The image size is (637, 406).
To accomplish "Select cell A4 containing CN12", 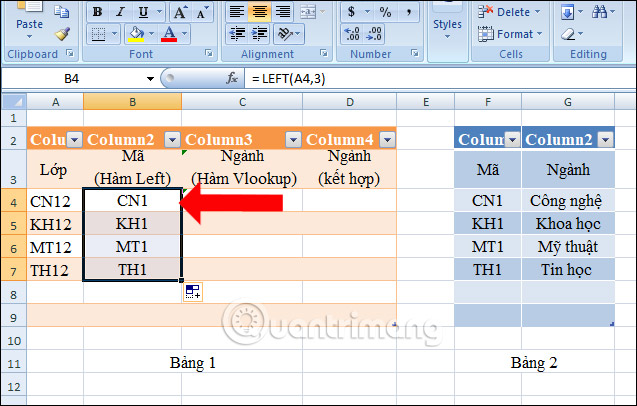I will point(55,201).
